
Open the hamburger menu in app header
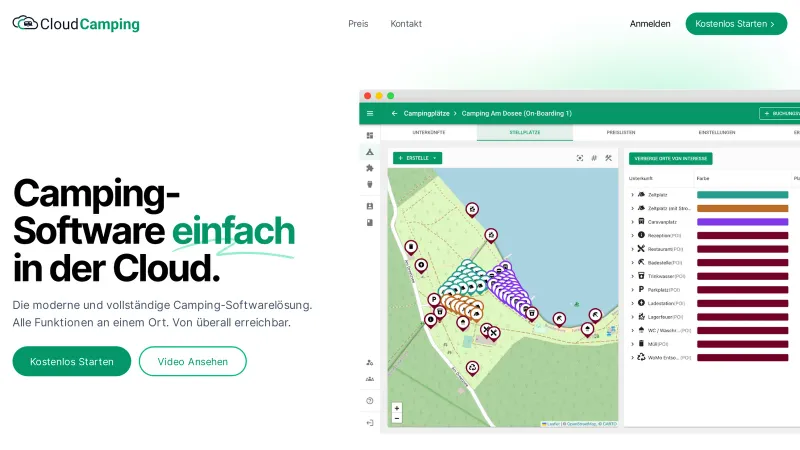click(x=369, y=113)
